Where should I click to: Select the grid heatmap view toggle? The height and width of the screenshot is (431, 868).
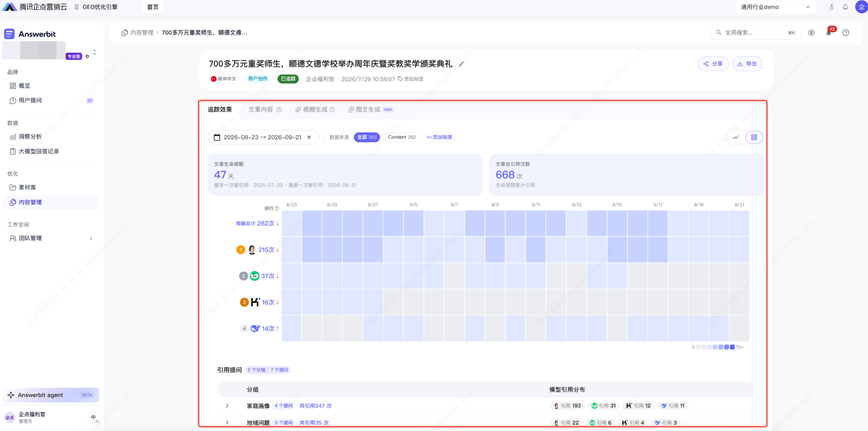tap(754, 137)
